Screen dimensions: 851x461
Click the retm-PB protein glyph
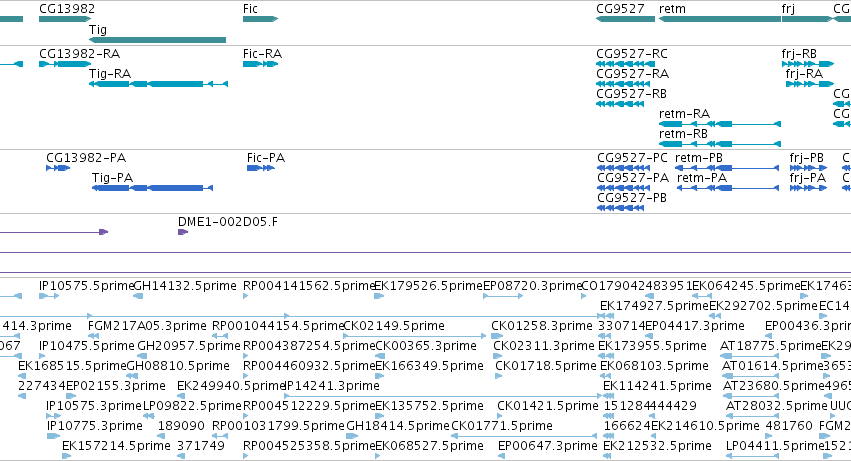[727, 168]
